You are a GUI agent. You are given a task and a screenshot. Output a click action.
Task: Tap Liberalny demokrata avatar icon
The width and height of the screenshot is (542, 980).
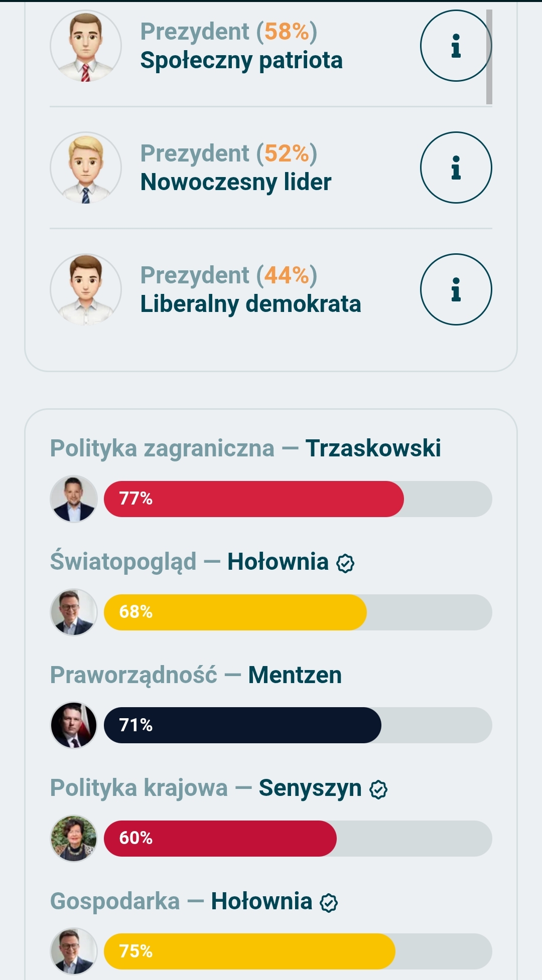(86, 289)
